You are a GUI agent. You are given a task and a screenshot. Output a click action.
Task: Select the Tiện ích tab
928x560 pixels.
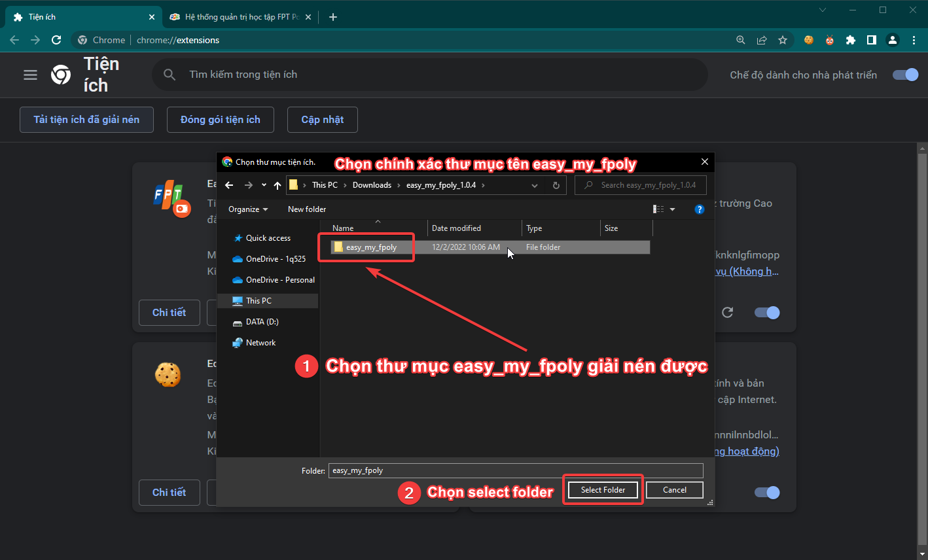tap(84, 17)
